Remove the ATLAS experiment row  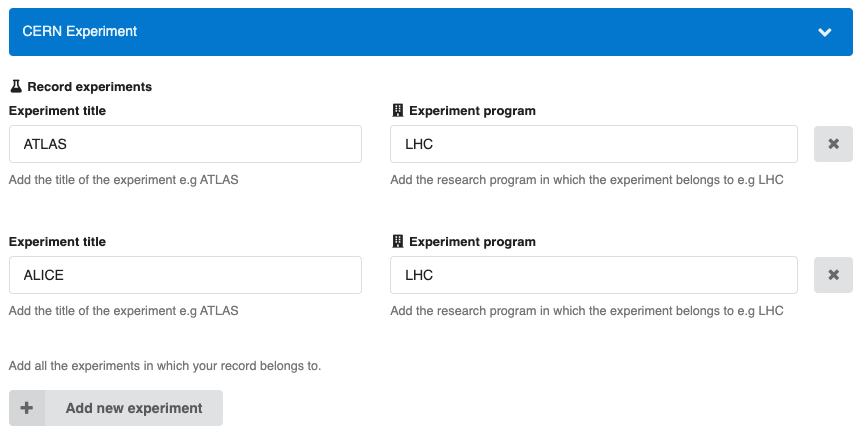(x=833, y=144)
